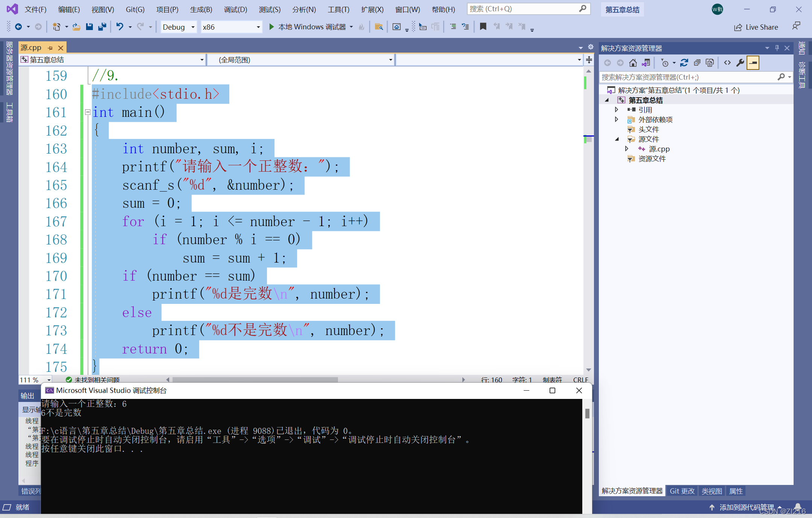Click the Live Share button
Viewport: 812px width, 518px height.
pos(756,27)
